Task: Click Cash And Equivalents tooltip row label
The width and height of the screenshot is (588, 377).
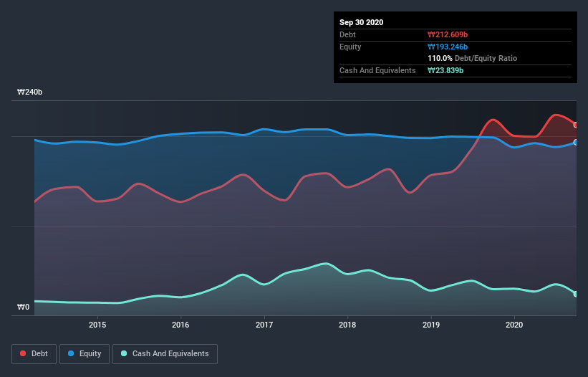Action: [377, 70]
